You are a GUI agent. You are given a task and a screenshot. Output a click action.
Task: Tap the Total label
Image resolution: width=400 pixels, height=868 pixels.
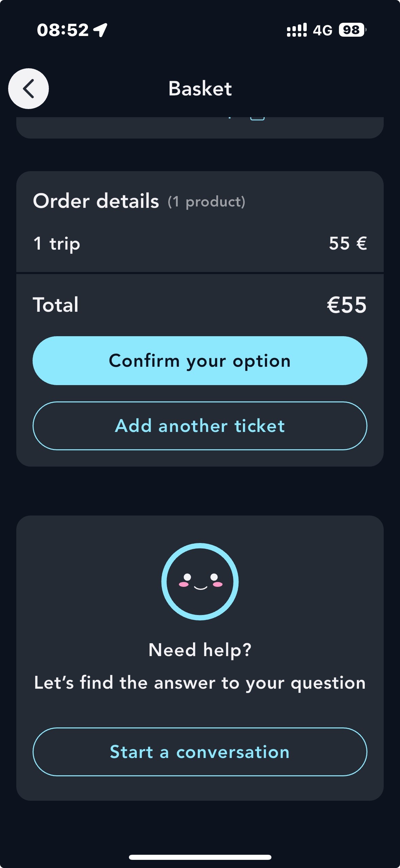56,305
